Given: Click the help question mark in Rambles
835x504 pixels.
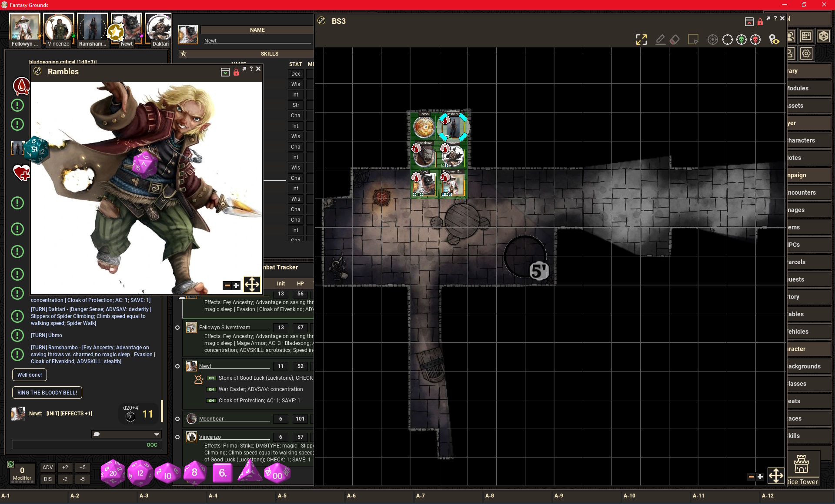Looking at the screenshot, I should (x=251, y=69).
